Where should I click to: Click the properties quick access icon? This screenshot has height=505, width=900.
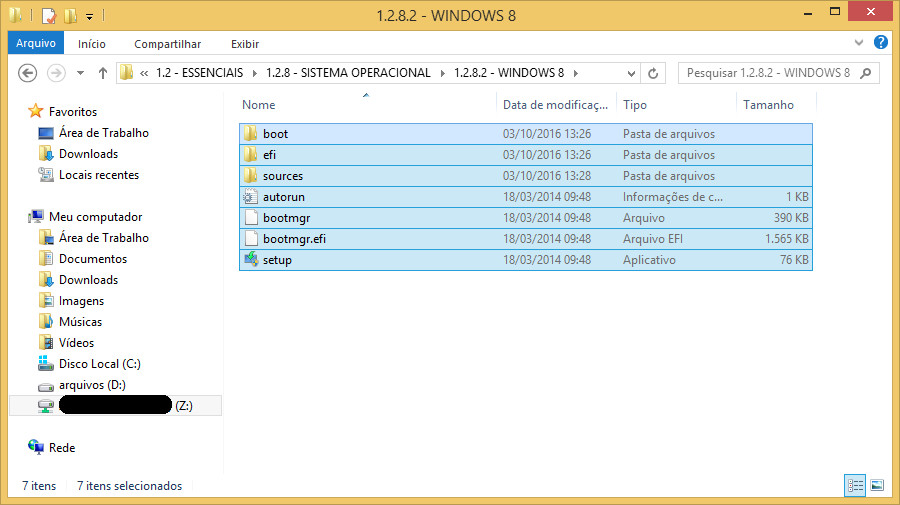49,15
